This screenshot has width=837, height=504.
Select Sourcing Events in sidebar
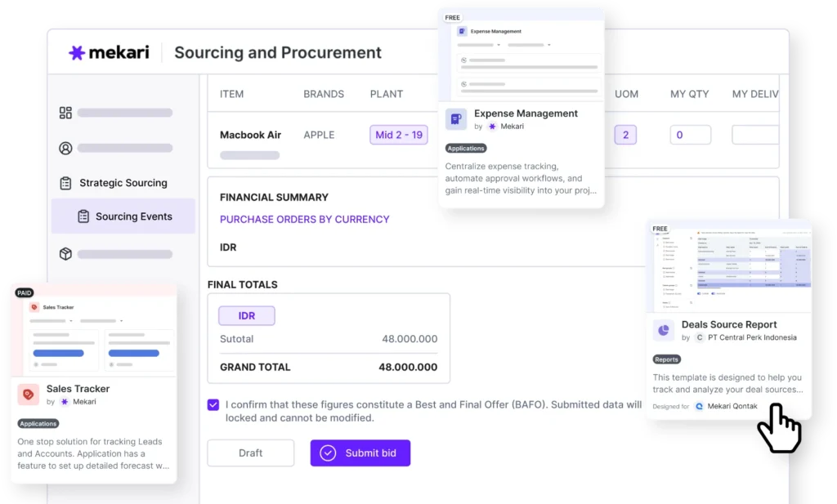(123, 216)
